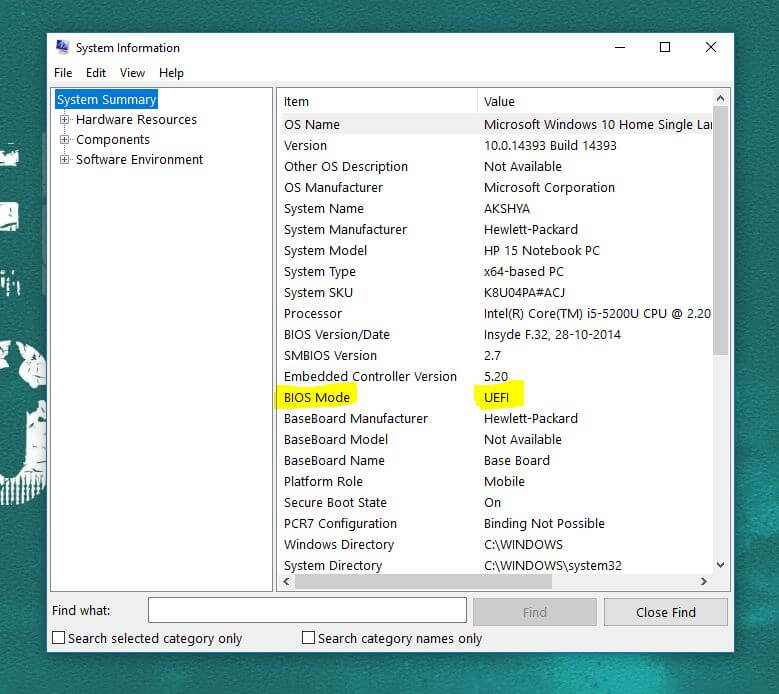Select the Secure Boot State row
This screenshot has width=779, height=694.
pyautogui.click(x=495, y=502)
